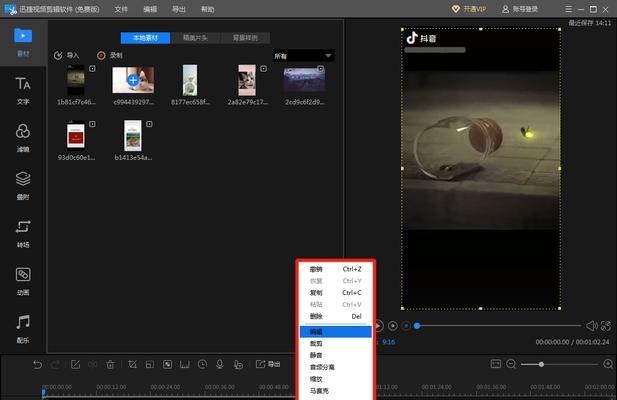Click the preview playback seek slider

499,326
